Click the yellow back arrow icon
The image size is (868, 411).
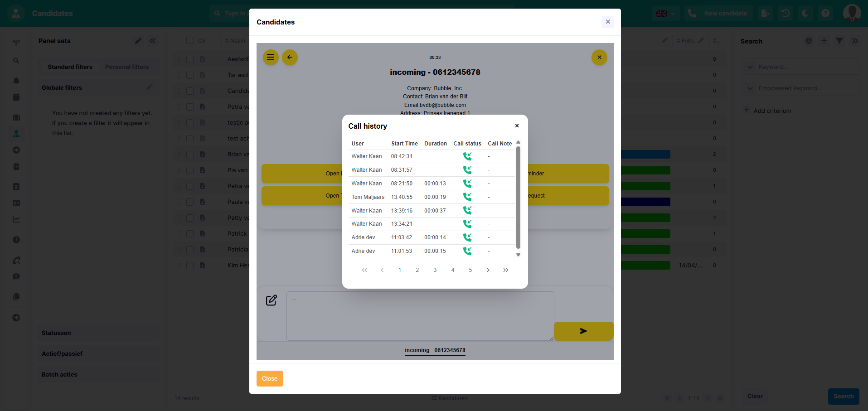coord(290,58)
